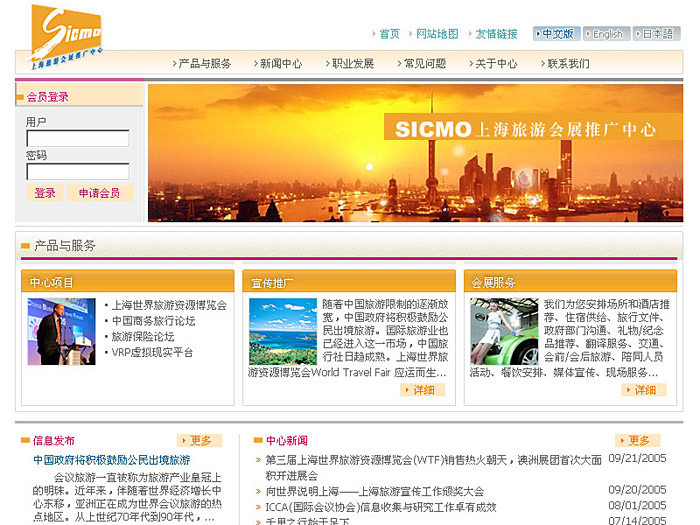700x525 pixels.
Task: Click the car show photo in 会展服务
Action: pyautogui.click(x=504, y=332)
